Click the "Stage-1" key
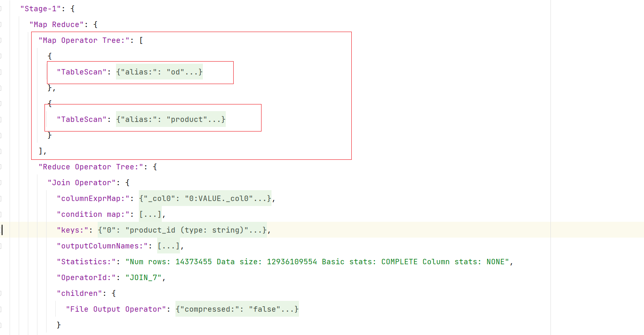This screenshot has width=644, height=335. pyautogui.click(x=41, y=9)
